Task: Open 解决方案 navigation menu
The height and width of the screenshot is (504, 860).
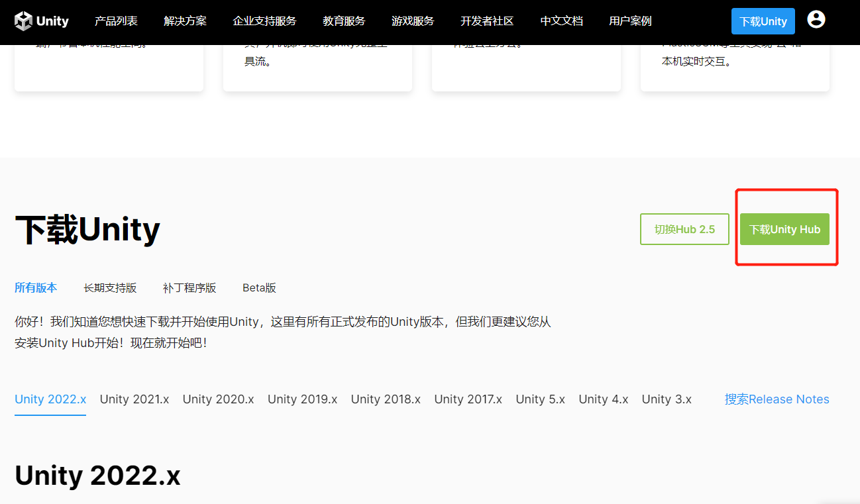Action: (x=185, y=21)
